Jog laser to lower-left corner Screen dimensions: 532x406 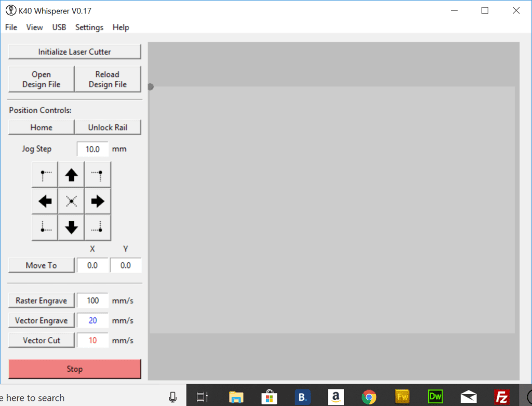45,227
